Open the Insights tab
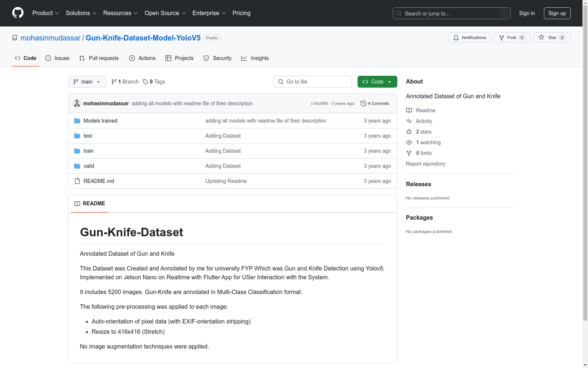 [255, 58]
